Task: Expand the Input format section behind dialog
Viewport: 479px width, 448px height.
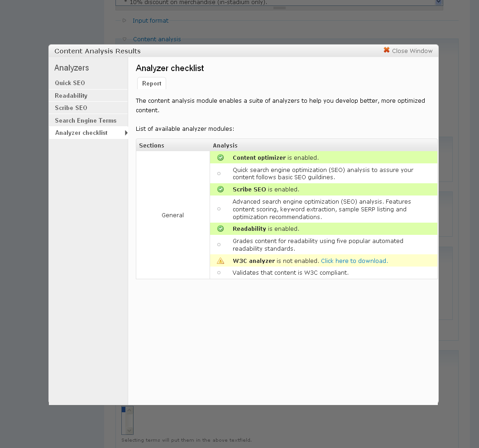Action: tap(125, 20)
